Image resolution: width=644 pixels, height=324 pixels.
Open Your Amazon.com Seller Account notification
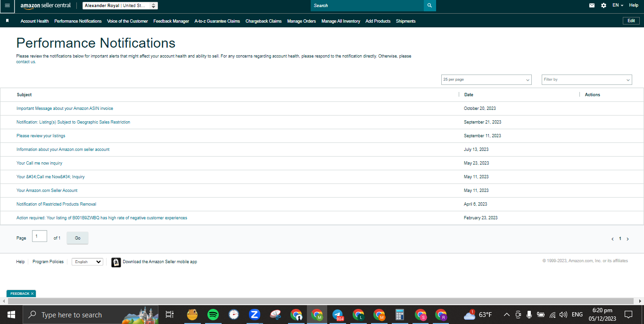[x=47, y=191]
